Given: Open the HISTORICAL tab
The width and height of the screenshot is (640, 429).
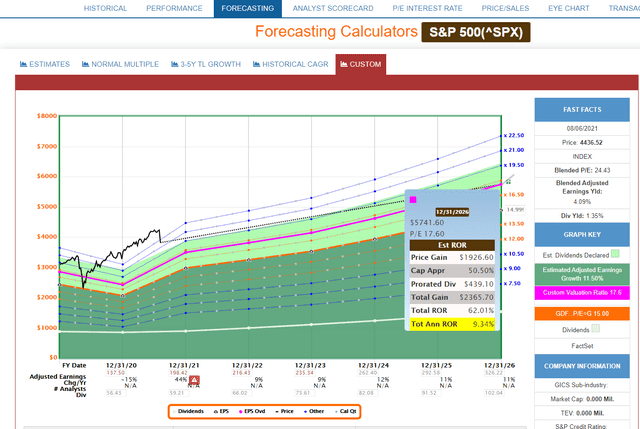Looking at the screenshot, I should (105, 8).
